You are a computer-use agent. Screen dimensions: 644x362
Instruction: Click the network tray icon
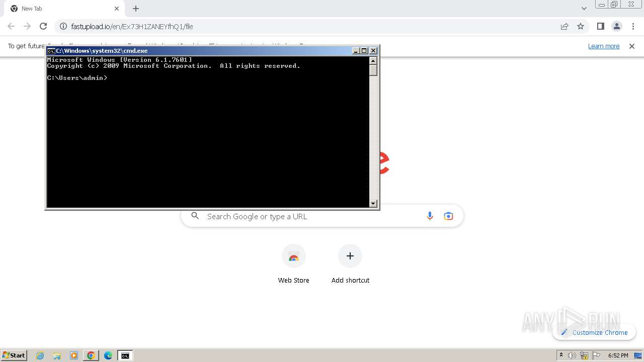(x=584, y=355)
